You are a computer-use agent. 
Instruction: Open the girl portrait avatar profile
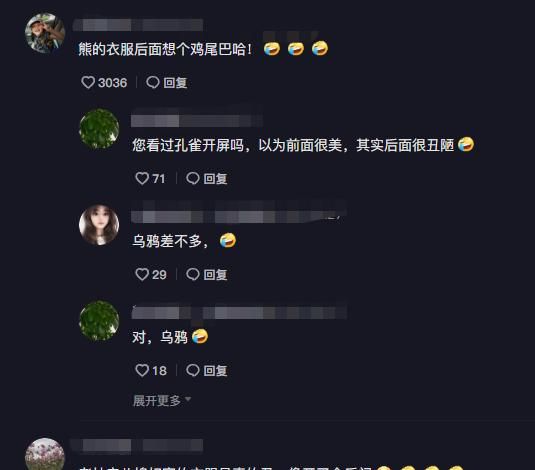[99, 225]
